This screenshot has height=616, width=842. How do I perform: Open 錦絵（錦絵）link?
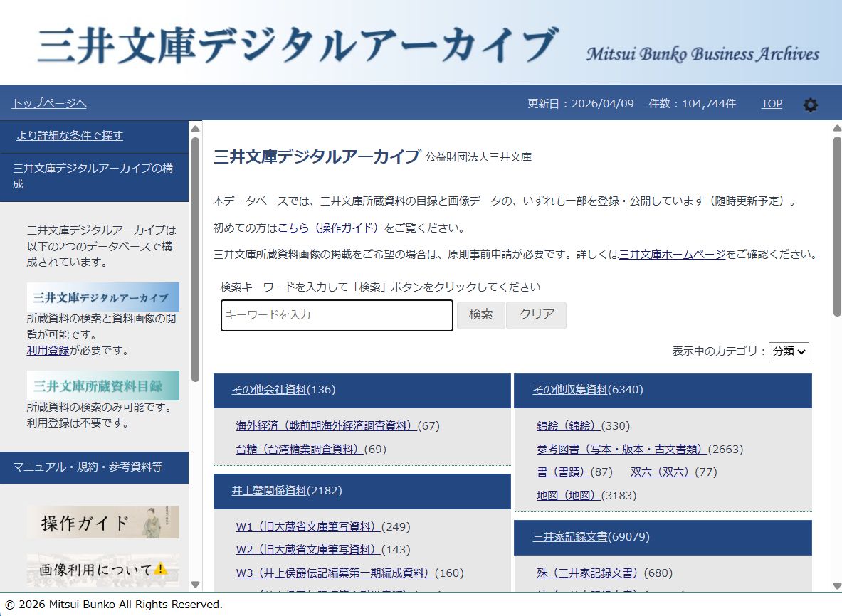[568, 425]
